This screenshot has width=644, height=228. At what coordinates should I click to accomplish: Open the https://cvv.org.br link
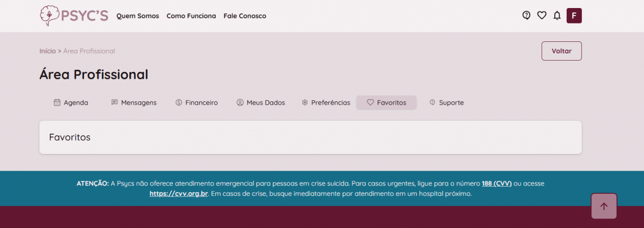tap(179, 194)
